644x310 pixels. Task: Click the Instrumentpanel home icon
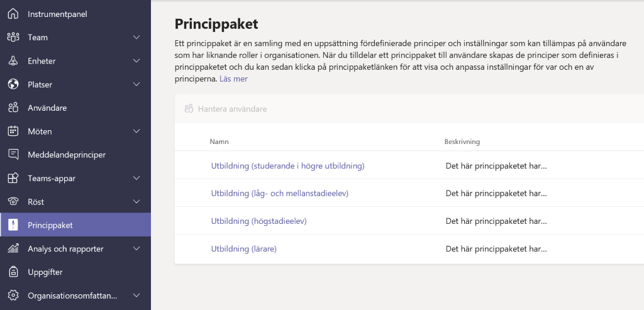[13, 14]
